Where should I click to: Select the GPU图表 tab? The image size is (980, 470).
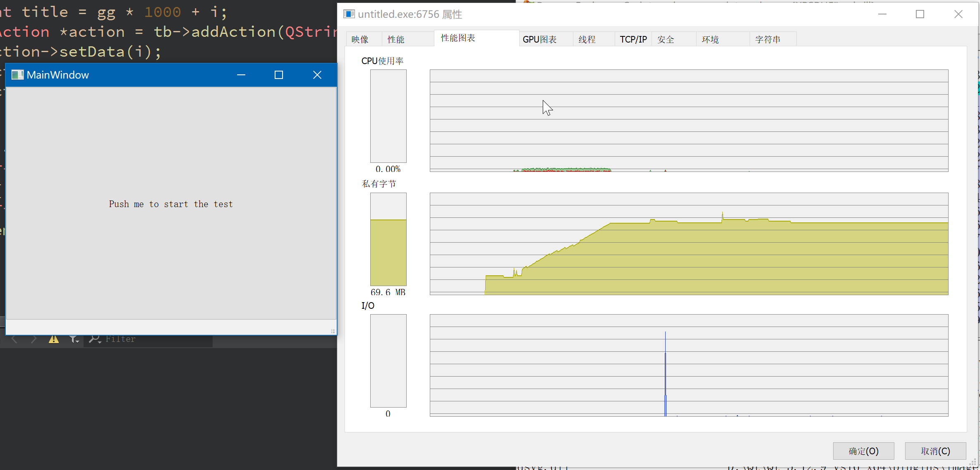pos(539,39)
